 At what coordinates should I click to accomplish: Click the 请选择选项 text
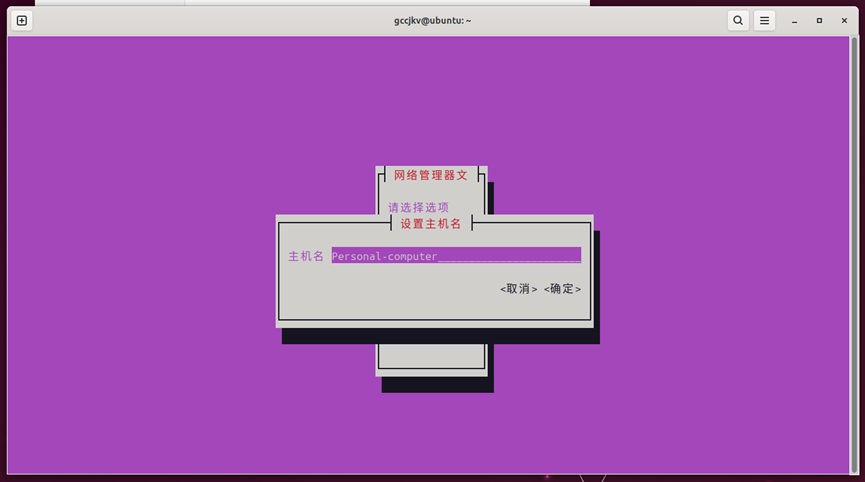tap(418, 207)
